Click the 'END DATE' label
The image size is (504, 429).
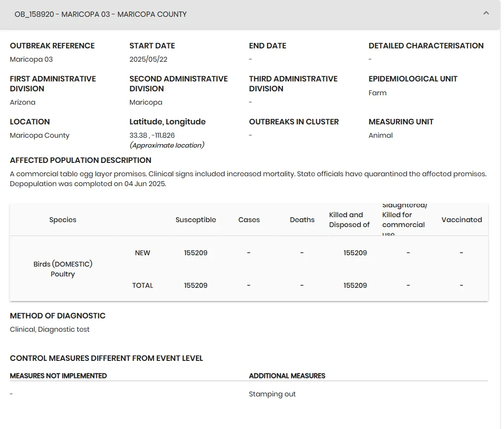(268, 46)
